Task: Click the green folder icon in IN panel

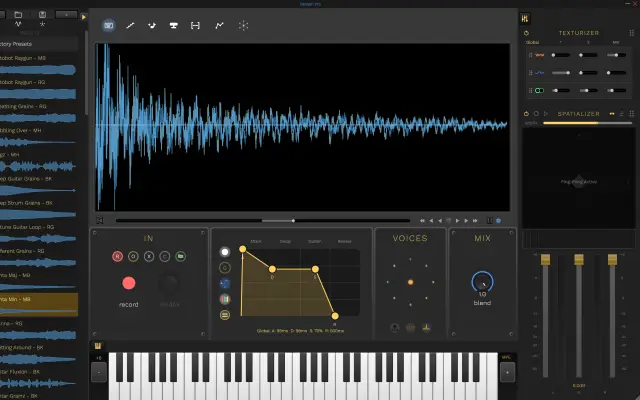Action: click(180, 256)
